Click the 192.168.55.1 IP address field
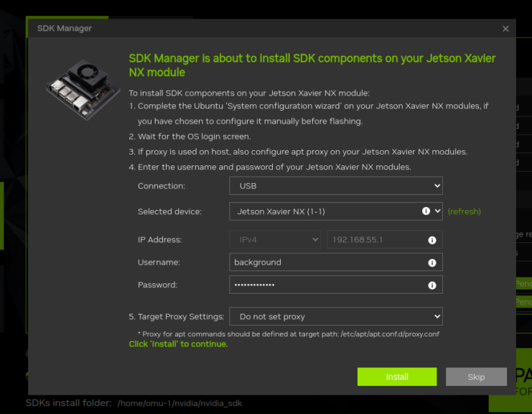The width and height of the screenshot is (532, 414). coord(384,239)
